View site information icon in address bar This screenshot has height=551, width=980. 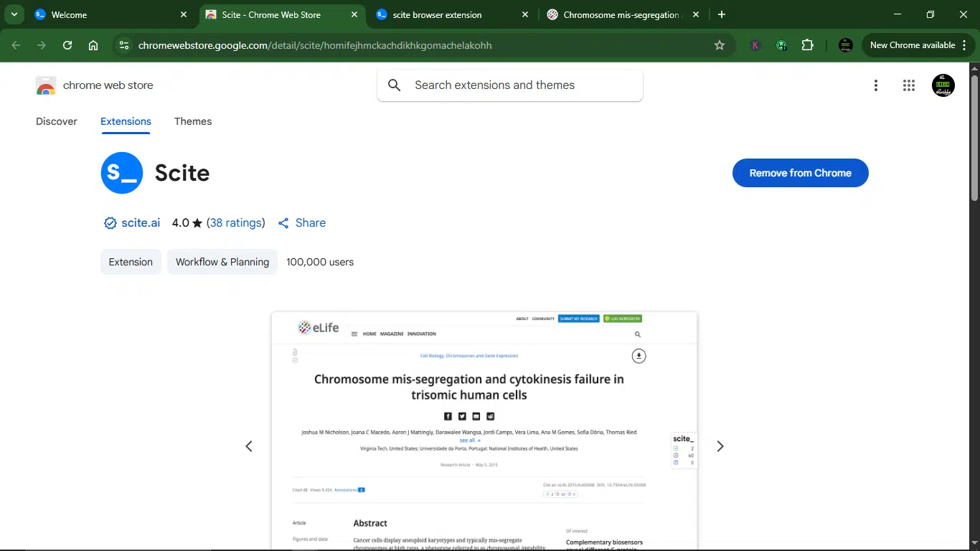(x=124, y=45)
